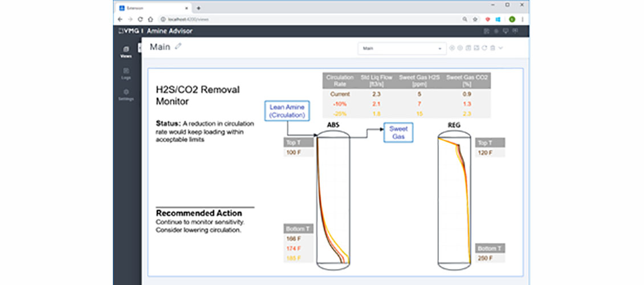The height and width of the screenshot is (285, 644).
Task: Open a new browser tab
Action: pyautogui.click(x=199, y=8)
